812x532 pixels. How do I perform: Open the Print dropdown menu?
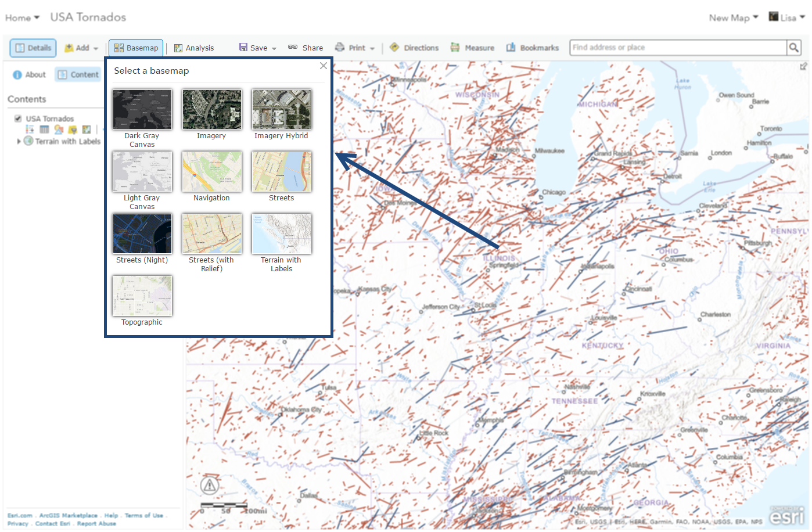pos(355,48)
